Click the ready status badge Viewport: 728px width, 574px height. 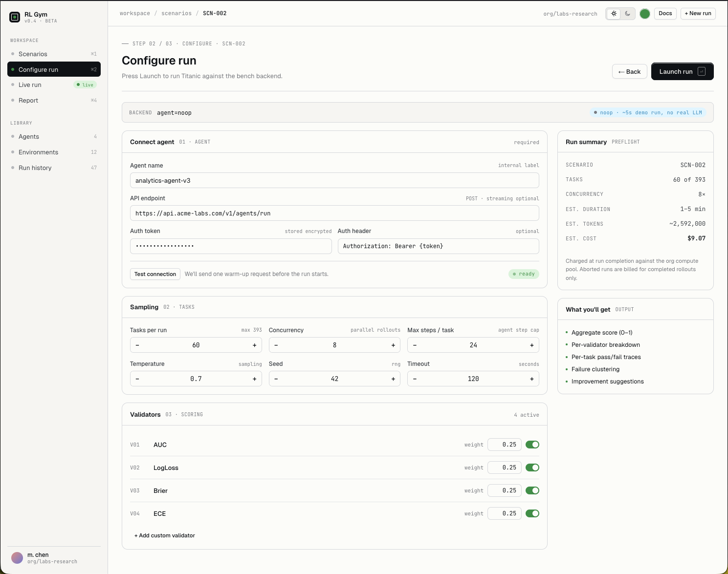click(x=524, y=274)
